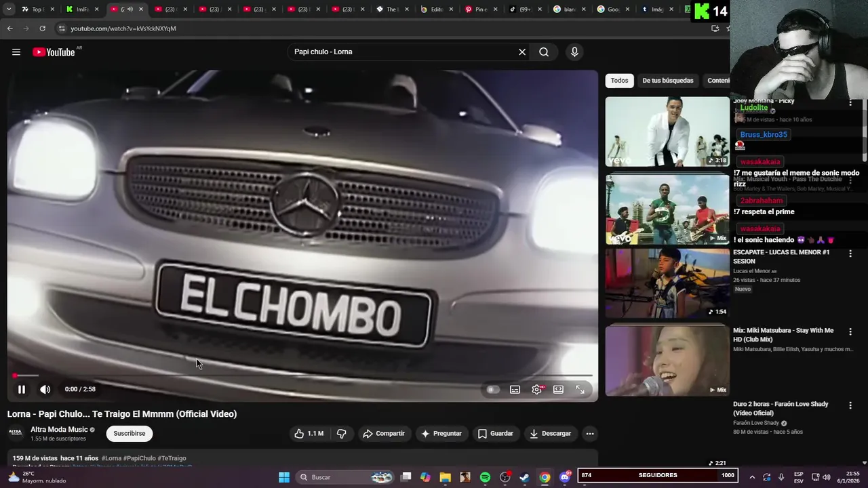Click 'ESCAPATE - LUCAS EL MENOR #1 SESION' title
The width and height of the screenshot is (868, 488).
(x=781, y=256)
